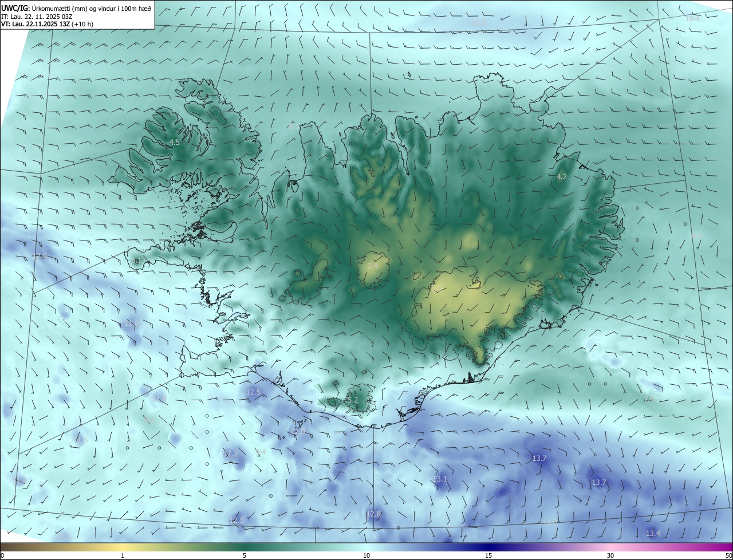
Task: Click the dark green segment of the color bar
Action: (x=245, y=547)
